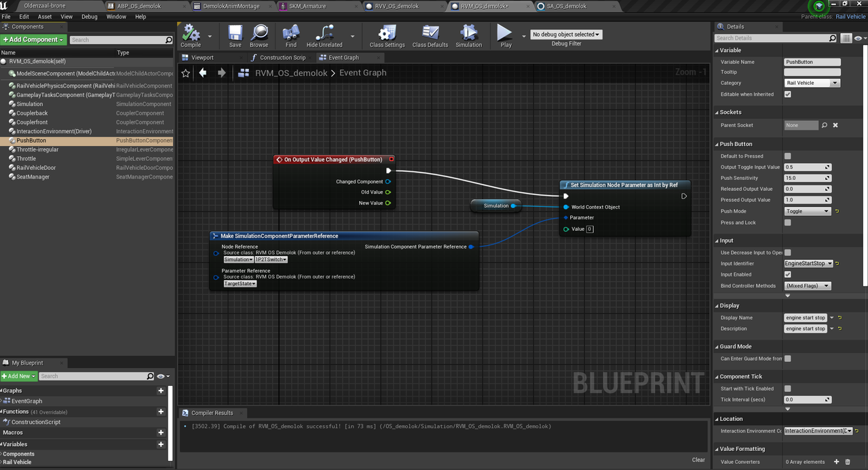Screen dimensions: 868x470
Task: Switch to the SA_OS_demolok tab
Action: coord(567,6)
